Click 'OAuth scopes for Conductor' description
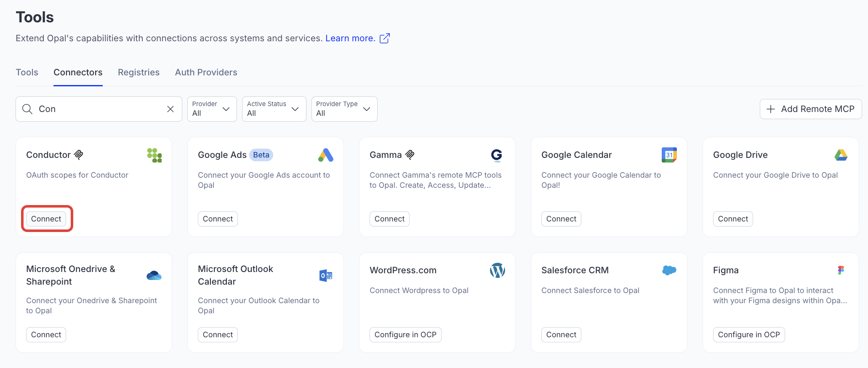Viewport: 868px width, 368px height. coord(77,175)
